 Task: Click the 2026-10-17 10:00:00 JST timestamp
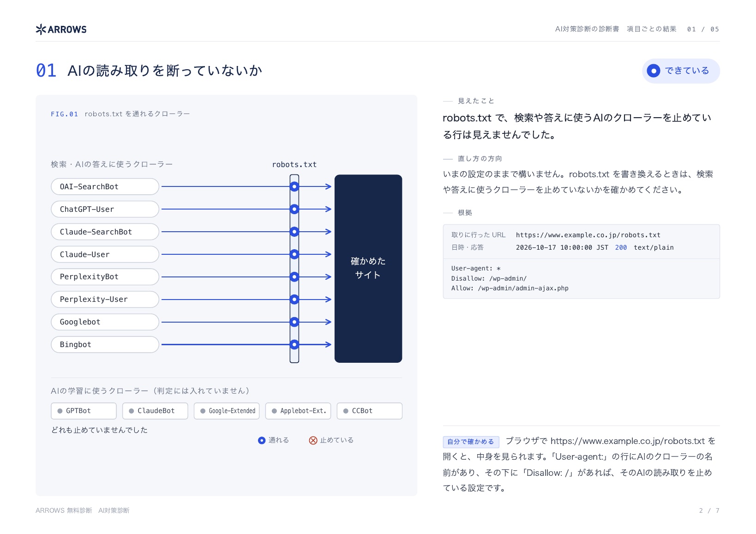pyautogui.click(x=562, y=248)
